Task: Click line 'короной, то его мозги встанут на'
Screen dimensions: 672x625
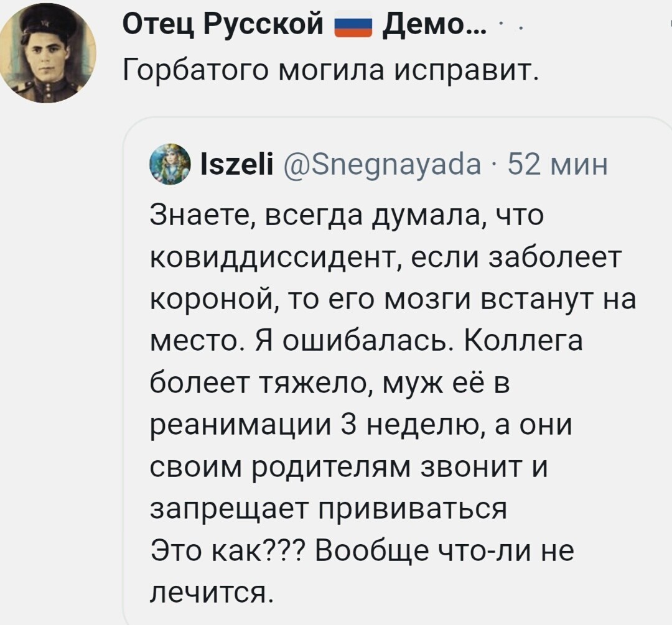Action: point(393,300)
